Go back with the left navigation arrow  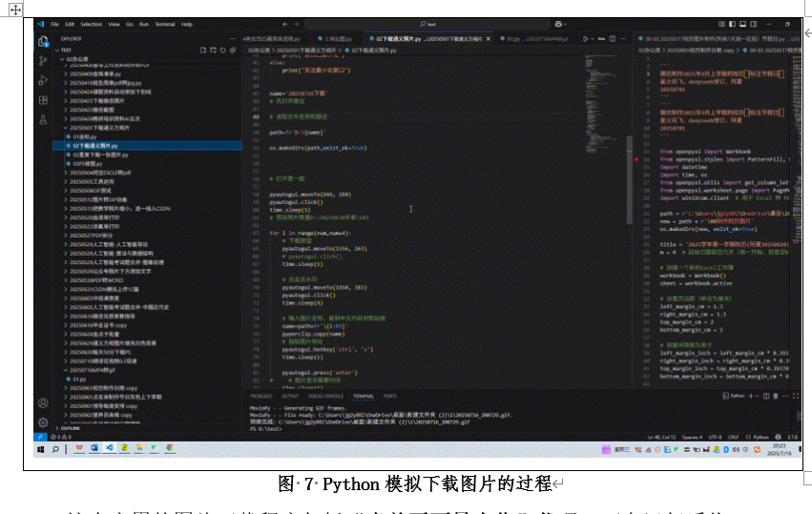285,24
